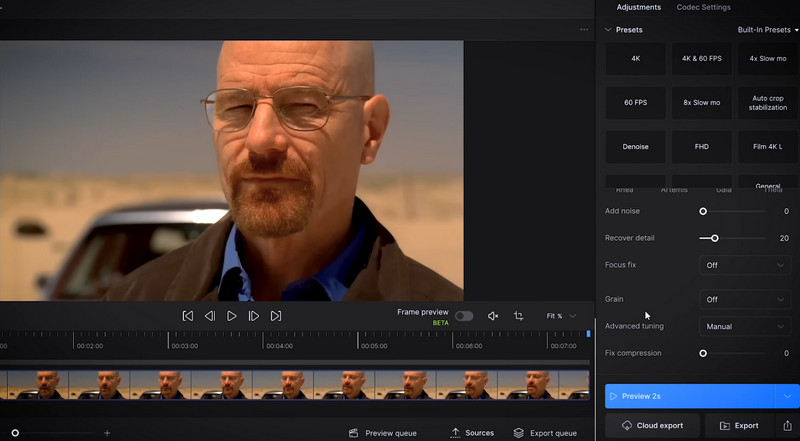The height and width of the screenshot is (441, 800).
Task: Switch to the Codec Settings tab
Action: point(703,7)
